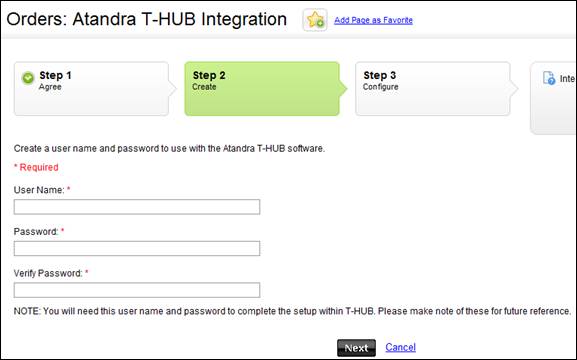The height and width of the screenshot is (360, 577).
Task: Click the Step 3 heading text
Action: [380, 75]
